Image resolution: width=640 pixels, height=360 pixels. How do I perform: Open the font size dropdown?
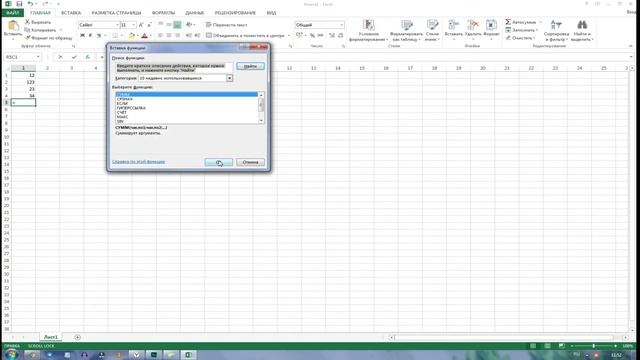point(133,25)
